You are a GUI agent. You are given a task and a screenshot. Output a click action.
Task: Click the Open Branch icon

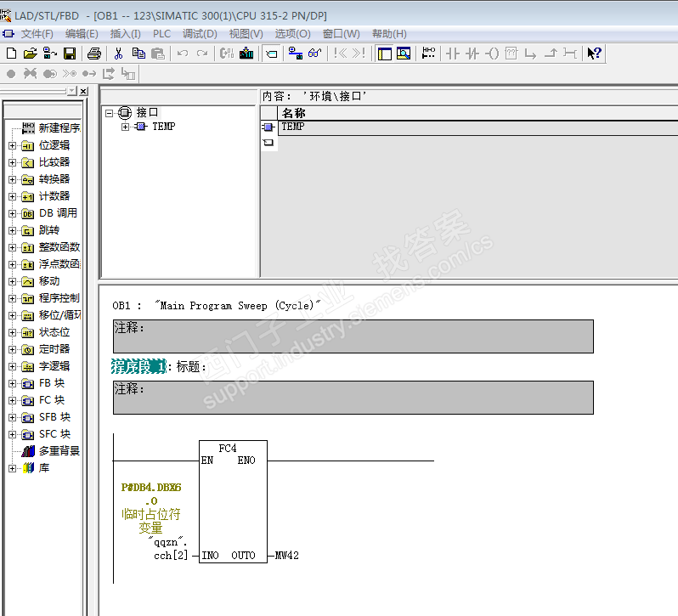pyautogui.click(x=530, y=54)
